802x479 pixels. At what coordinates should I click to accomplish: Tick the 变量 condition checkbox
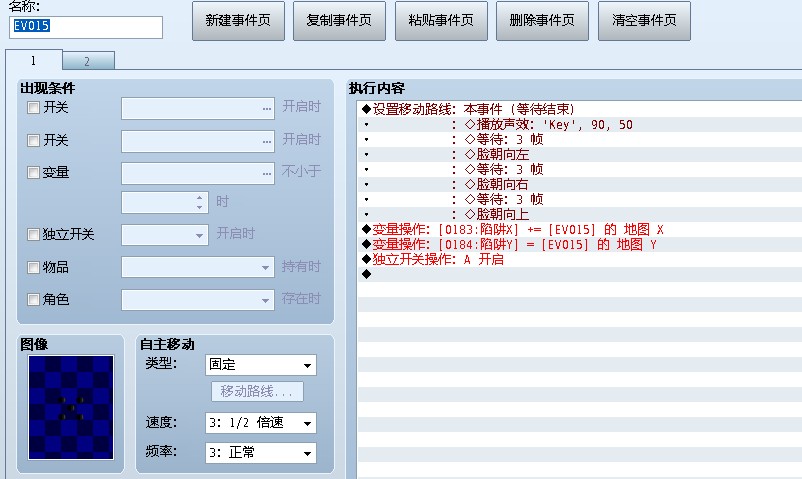tap(33, 172)
